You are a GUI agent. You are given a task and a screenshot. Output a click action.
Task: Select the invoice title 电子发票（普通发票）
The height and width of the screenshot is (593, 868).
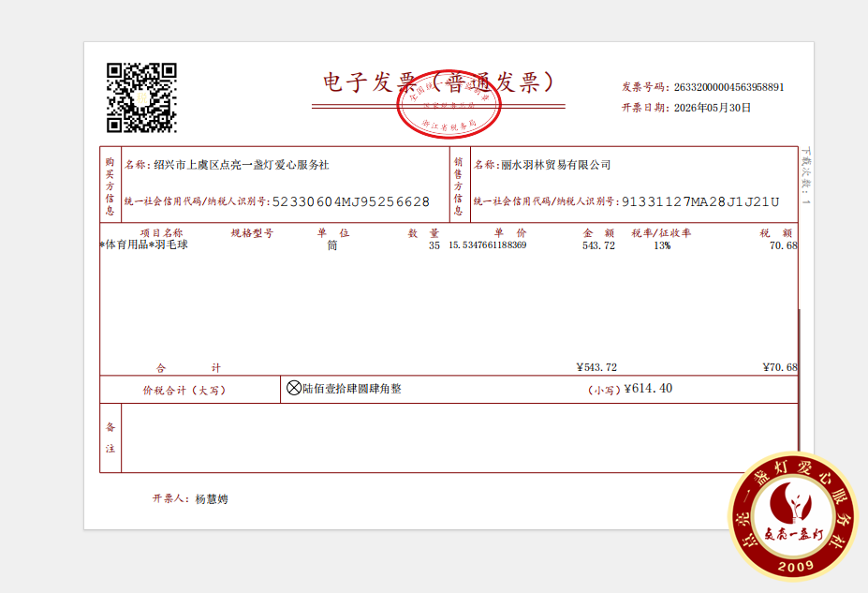(x=438, y=82)
